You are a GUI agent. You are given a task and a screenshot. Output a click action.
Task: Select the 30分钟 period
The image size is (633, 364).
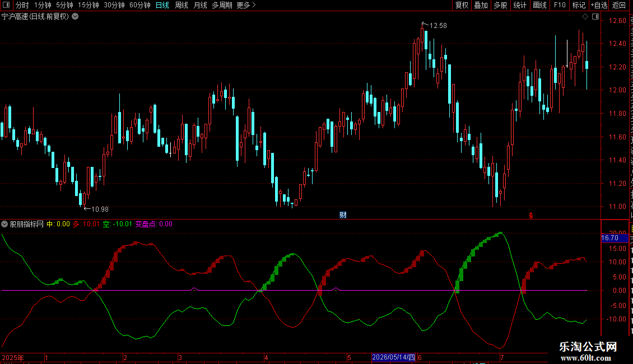114,5
